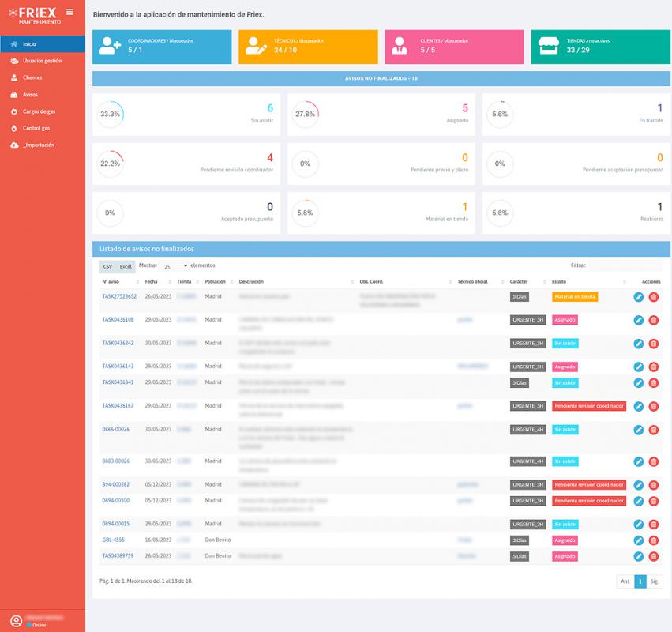This screenshot has height=632, width=672.
Task: Open the _Importación section
Action: click(43, 145)
